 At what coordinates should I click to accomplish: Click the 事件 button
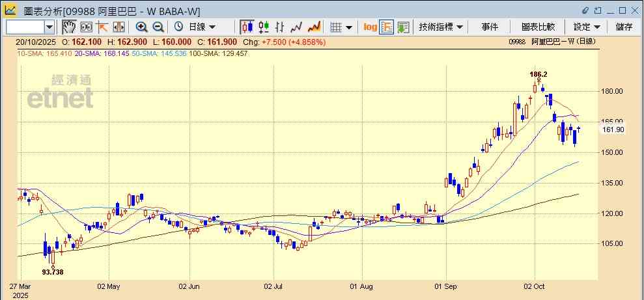pyautogui.click(x=490, y=27)
